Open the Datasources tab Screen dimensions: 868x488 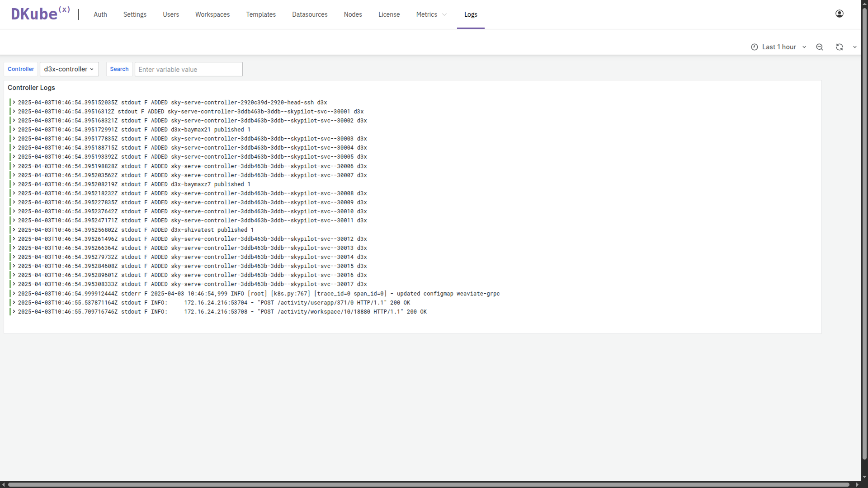pos(310,14)
